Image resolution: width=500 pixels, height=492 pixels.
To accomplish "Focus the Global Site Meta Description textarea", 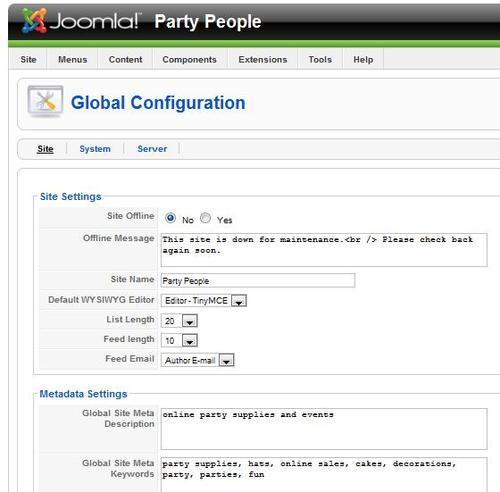I will 324,429.
